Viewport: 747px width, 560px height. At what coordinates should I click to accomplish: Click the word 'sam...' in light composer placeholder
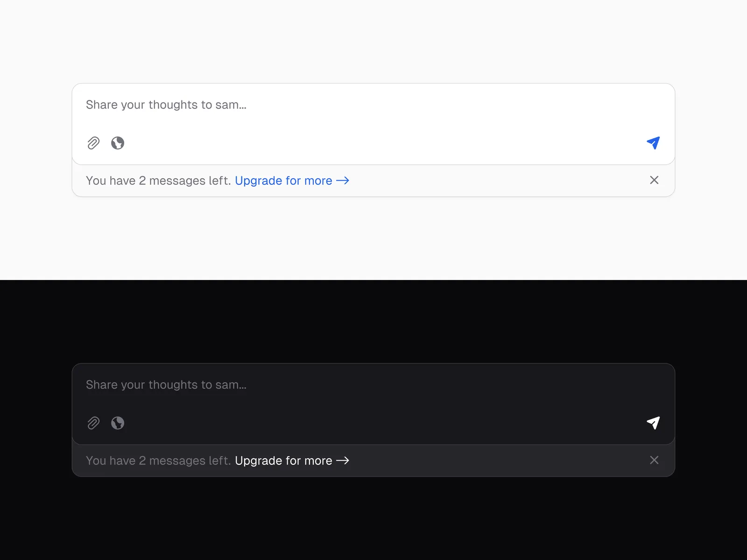point(231,105)
